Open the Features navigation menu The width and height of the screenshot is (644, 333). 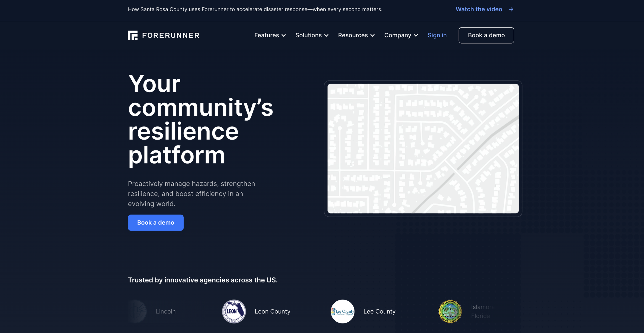[267, 35]
